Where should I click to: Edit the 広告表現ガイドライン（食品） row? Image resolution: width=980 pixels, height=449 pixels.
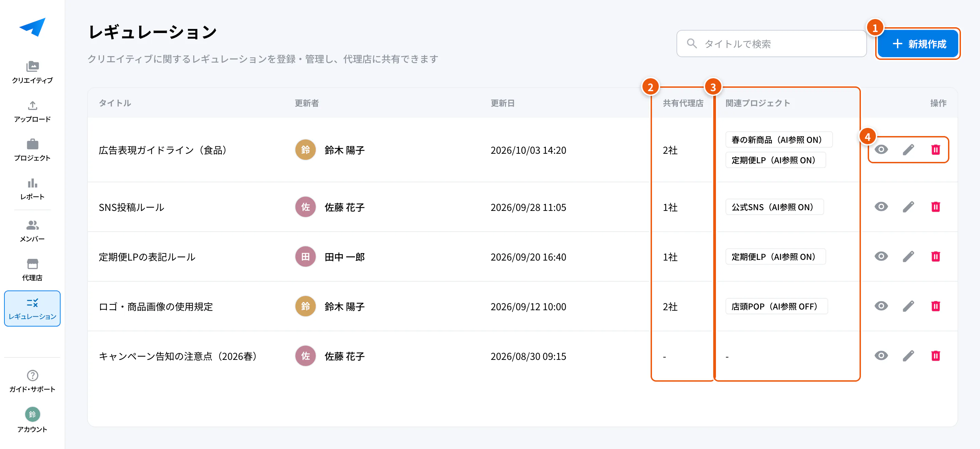909,150
